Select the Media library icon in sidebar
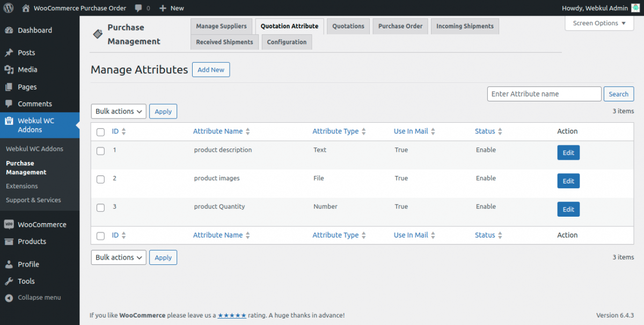644x325 pixels. (x=12, y=69)
